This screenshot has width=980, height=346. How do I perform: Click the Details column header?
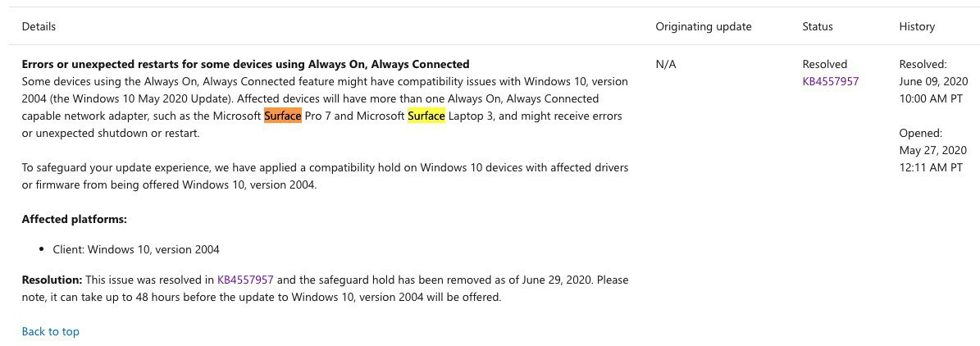[x=39, y=26]
